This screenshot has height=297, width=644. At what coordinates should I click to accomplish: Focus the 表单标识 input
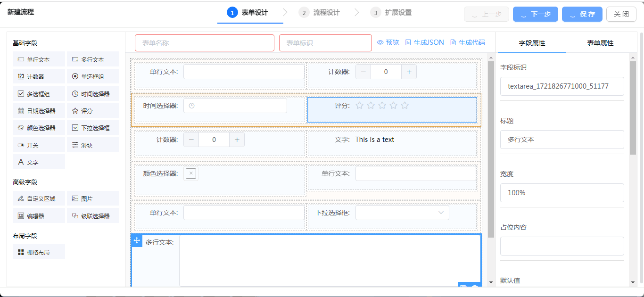[325, 43]
